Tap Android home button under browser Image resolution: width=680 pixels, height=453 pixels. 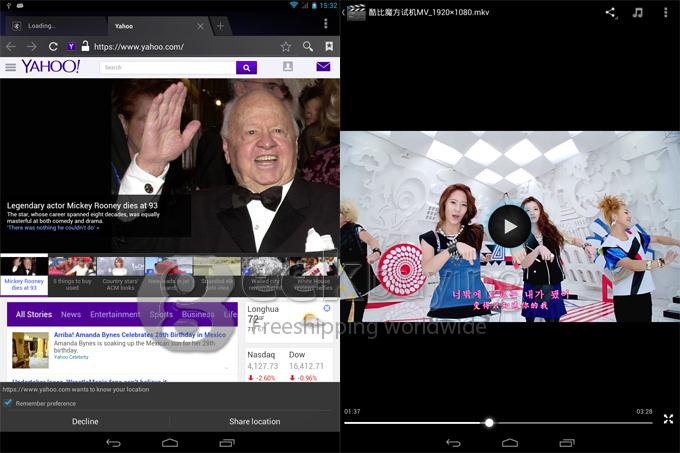coord(170,443)
